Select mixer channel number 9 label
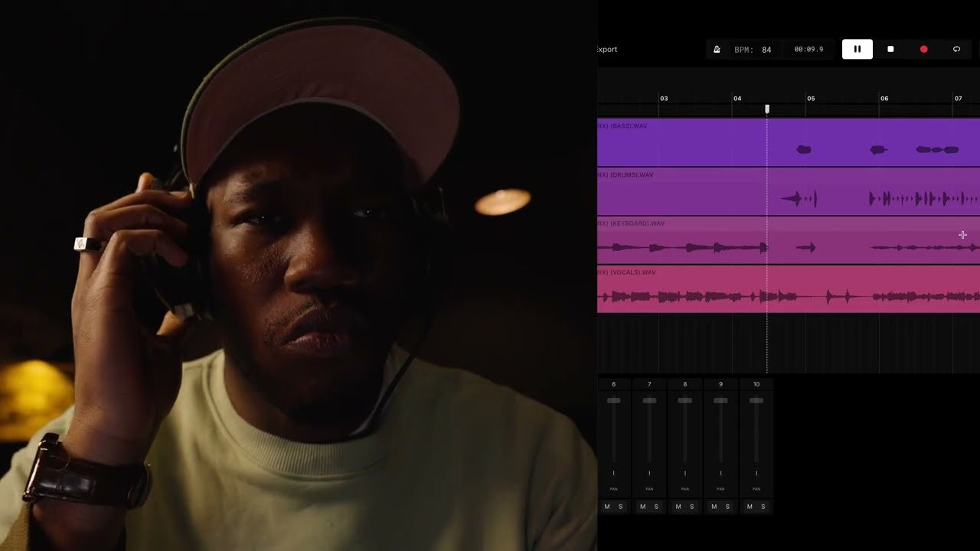980x551 pixels. pos(720,384)
